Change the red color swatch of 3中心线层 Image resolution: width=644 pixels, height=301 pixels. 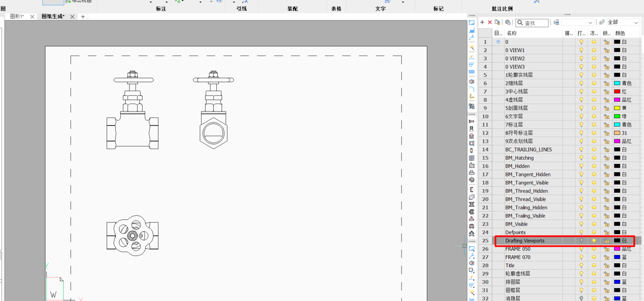coord(617,92)
